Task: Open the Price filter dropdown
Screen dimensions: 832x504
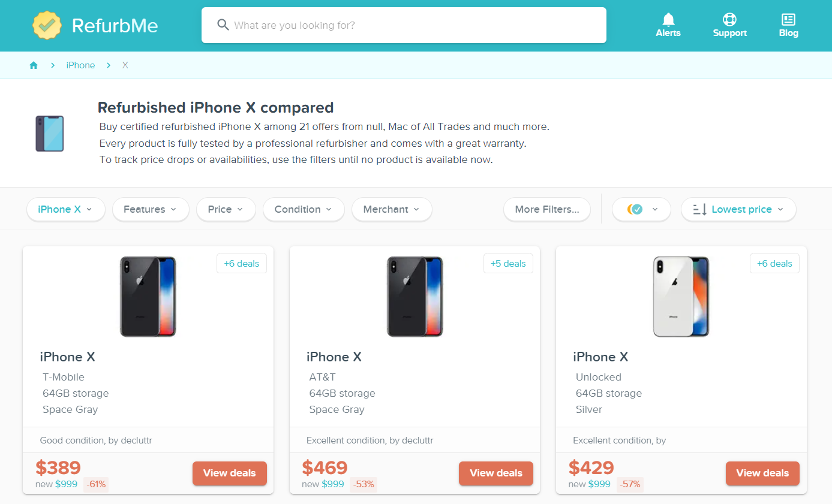Action: point(226,209)
